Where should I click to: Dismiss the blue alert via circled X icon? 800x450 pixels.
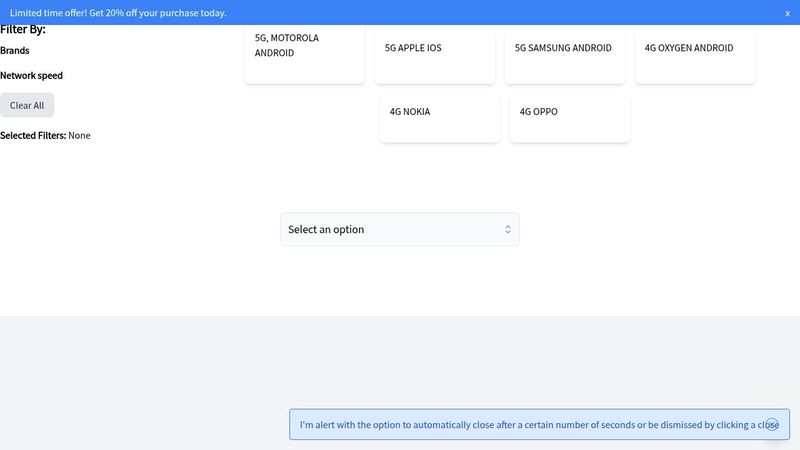[772, 424]
